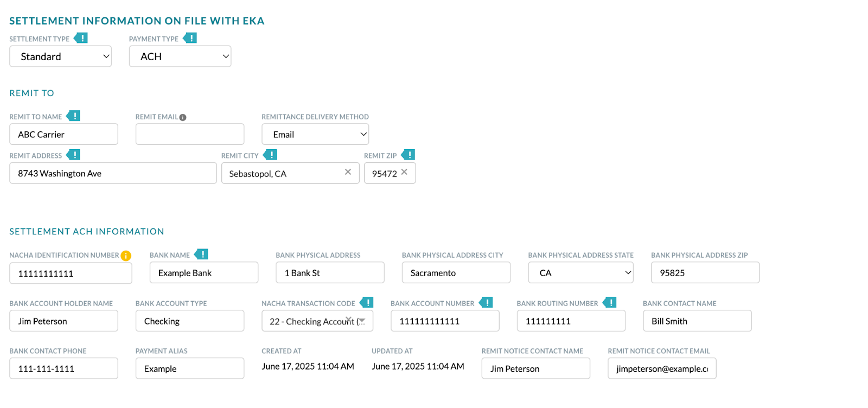Click the Remittance Delivery Method label
Screen dimensions: 868x408
315,117
